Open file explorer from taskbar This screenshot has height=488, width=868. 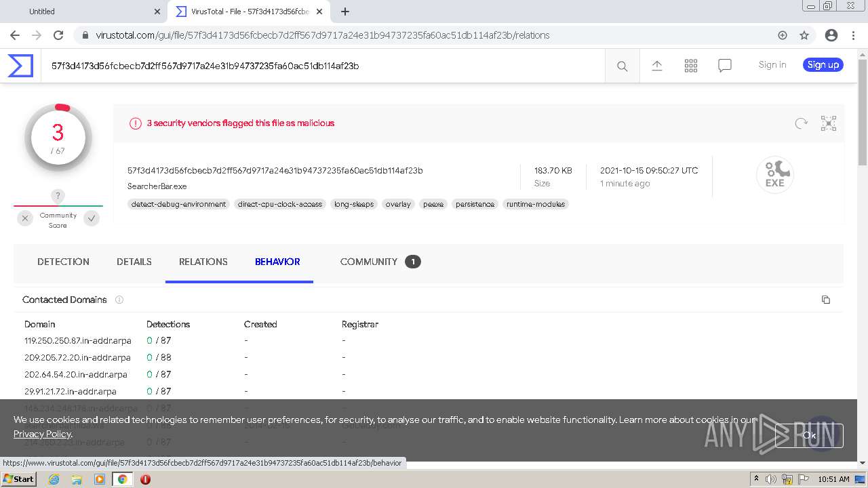77,479
